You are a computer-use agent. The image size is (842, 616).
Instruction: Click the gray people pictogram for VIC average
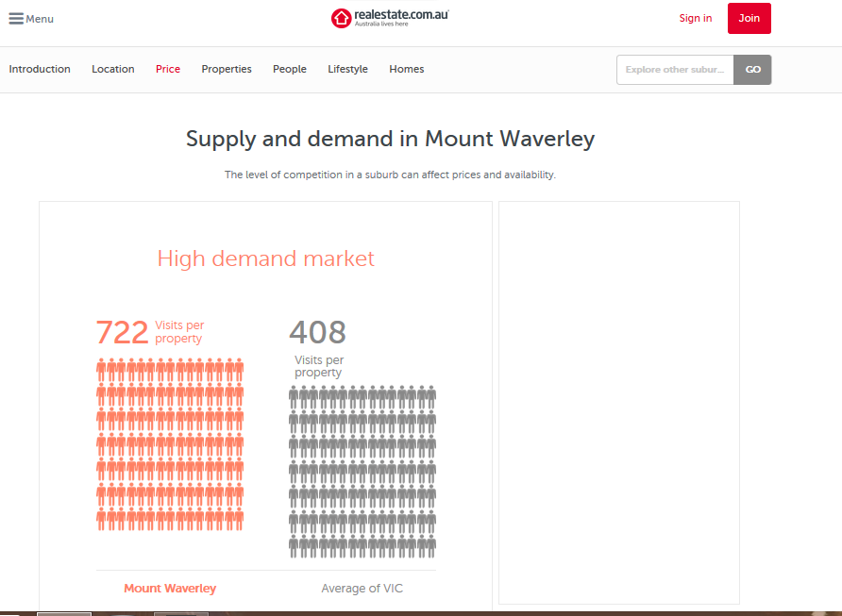tap(362, 471)
